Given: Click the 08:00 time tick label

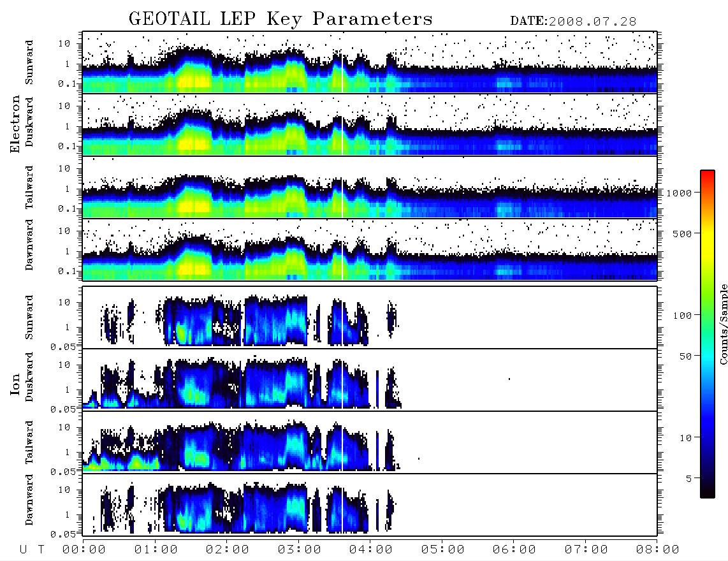Looking at the screenshot, I should (657, 550).
